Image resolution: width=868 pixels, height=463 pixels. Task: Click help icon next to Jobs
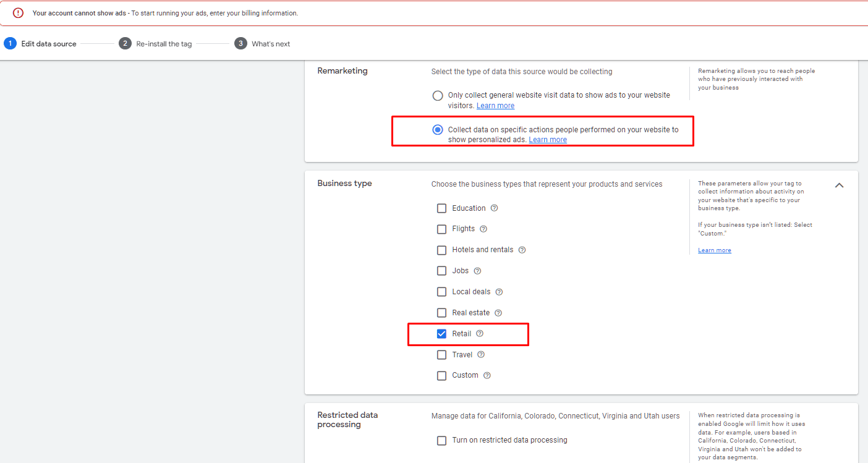point(477,271)
